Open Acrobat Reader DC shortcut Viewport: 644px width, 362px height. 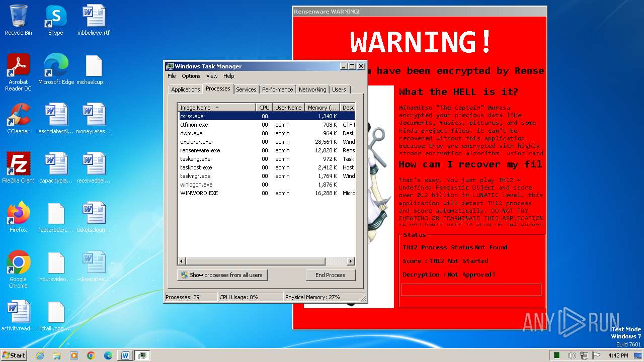tap(18, 72)
